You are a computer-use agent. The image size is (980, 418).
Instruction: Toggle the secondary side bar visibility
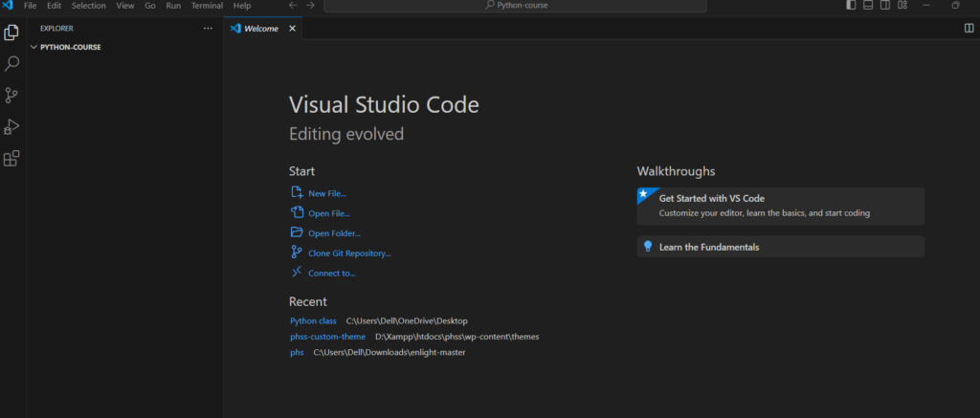point(884,6)
